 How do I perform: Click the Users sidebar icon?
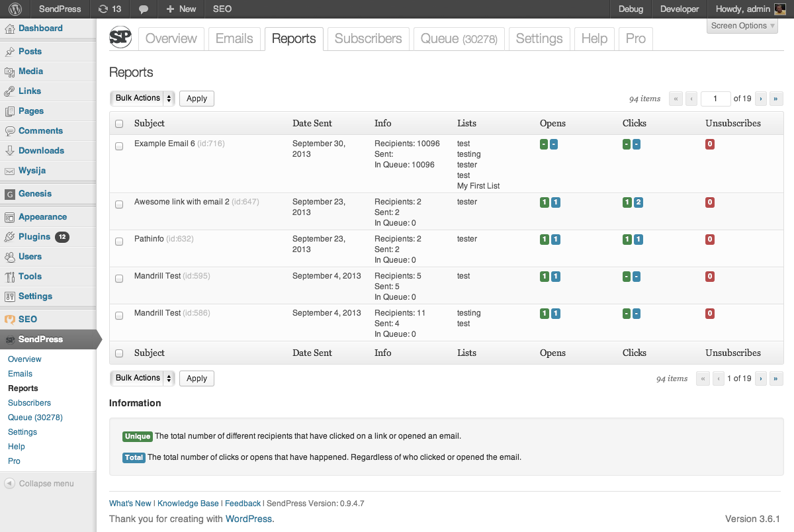pyautogui.click(x=10, y=257)
